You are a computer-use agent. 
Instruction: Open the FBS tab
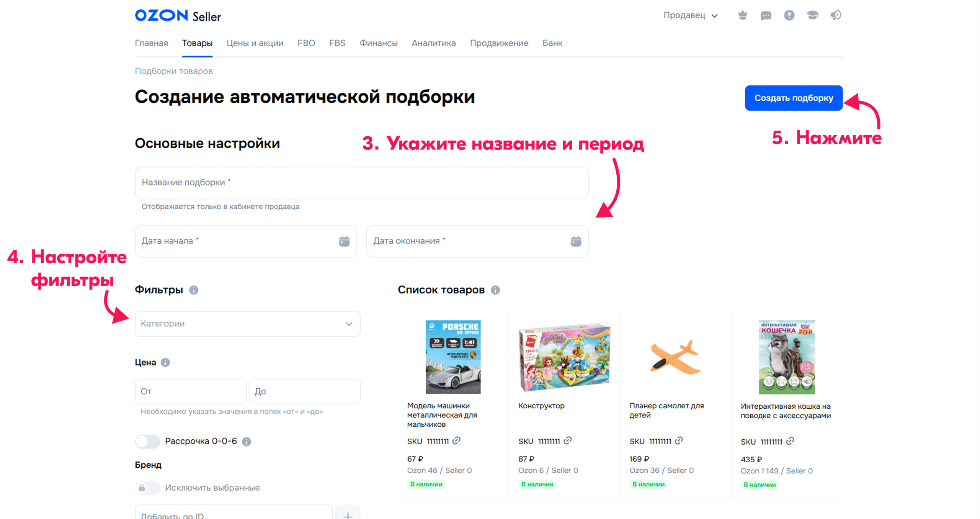click(x=337, y=43)
